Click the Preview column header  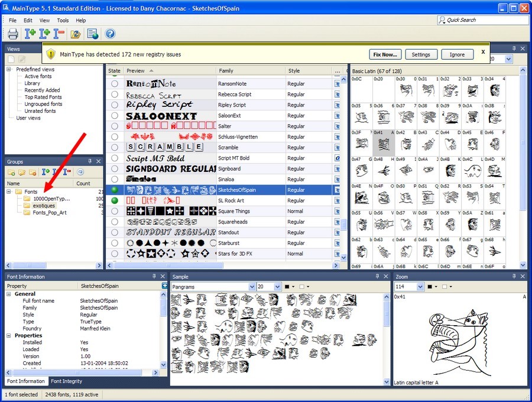click(170, 70)
